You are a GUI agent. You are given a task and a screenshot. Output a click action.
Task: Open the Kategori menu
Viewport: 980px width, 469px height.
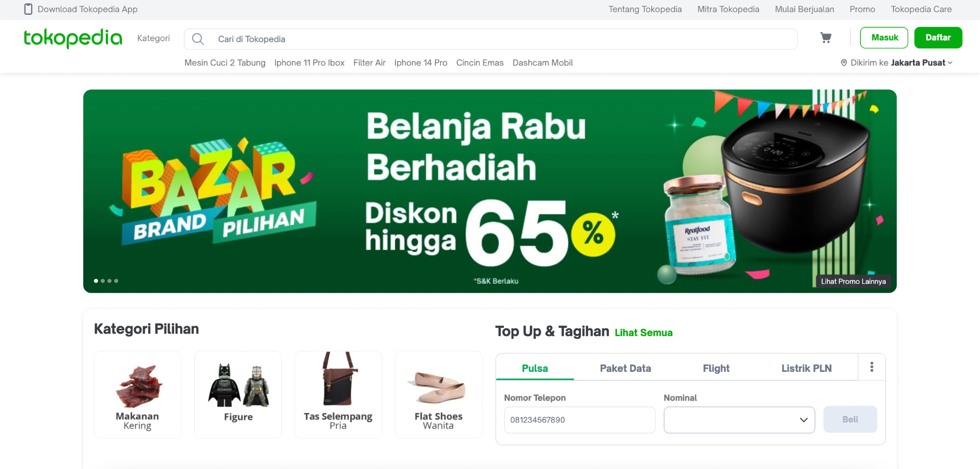click(154, 38)
